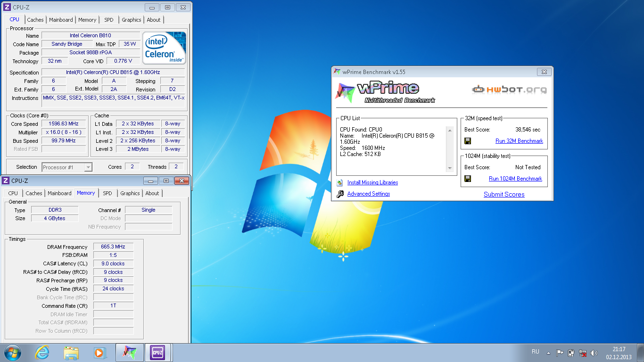Open Mainboard tab in top CPU-Z window
This screenshot has width=644, height=362.
click(61, 20)
